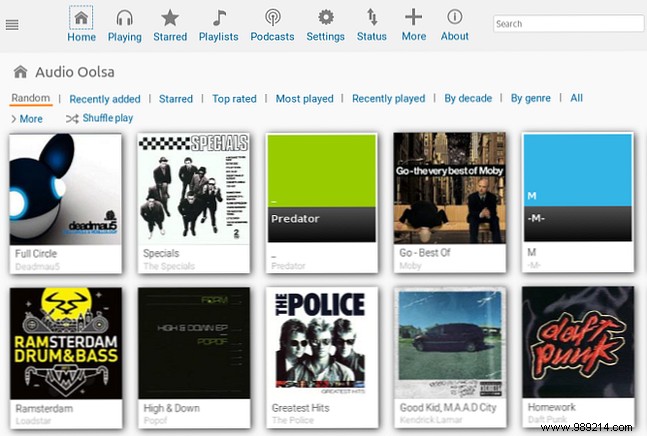
Task: Open the Deadmau5 Full Circle cover
Action: click(x=66, y=189)
